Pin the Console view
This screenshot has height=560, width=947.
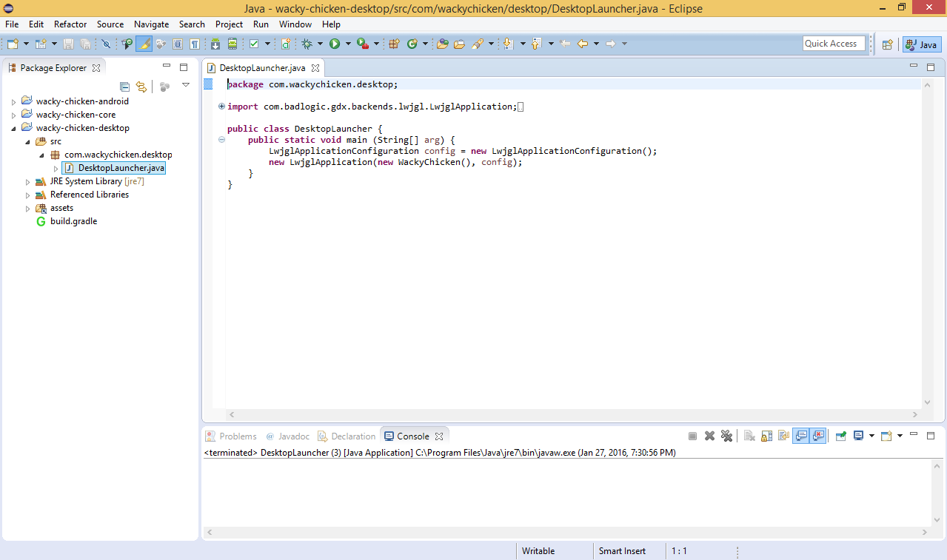(841, 436)
